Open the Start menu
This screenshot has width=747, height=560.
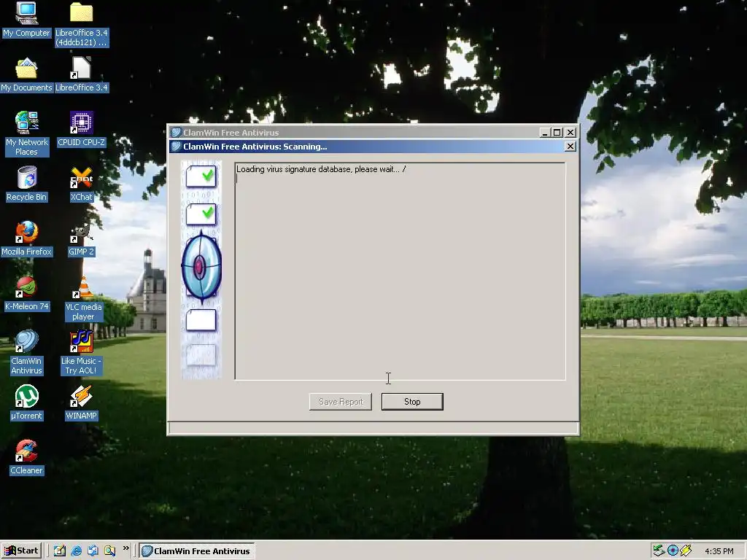coord(21,551)
